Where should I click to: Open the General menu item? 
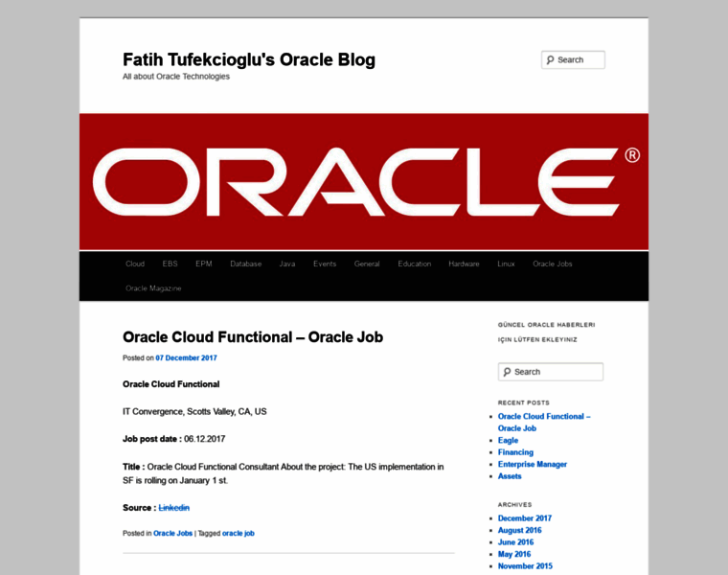coord(367,264)
